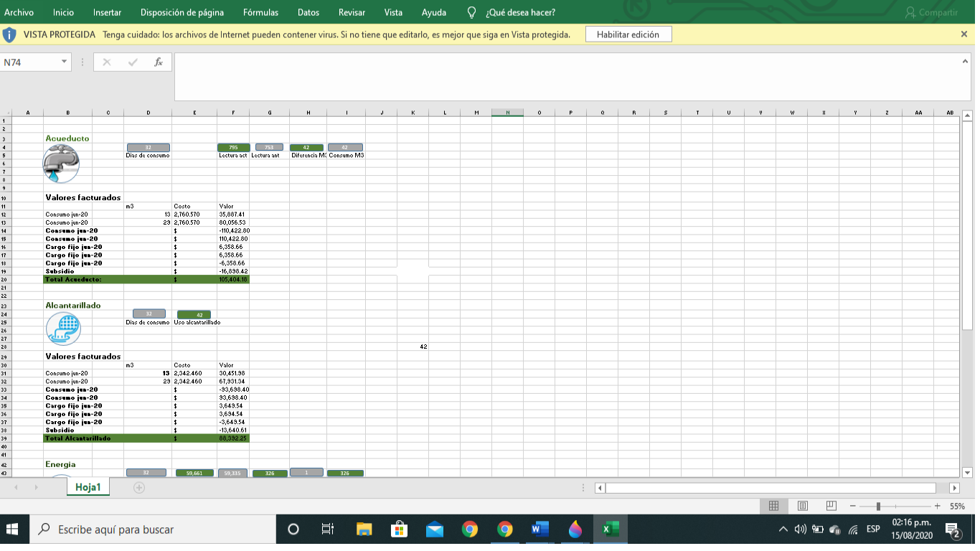The width and height of the screenshot is (980, 551).
Task: Click the Insert Function fx icon
Action: pyautogui.click(x=158, y=62)
